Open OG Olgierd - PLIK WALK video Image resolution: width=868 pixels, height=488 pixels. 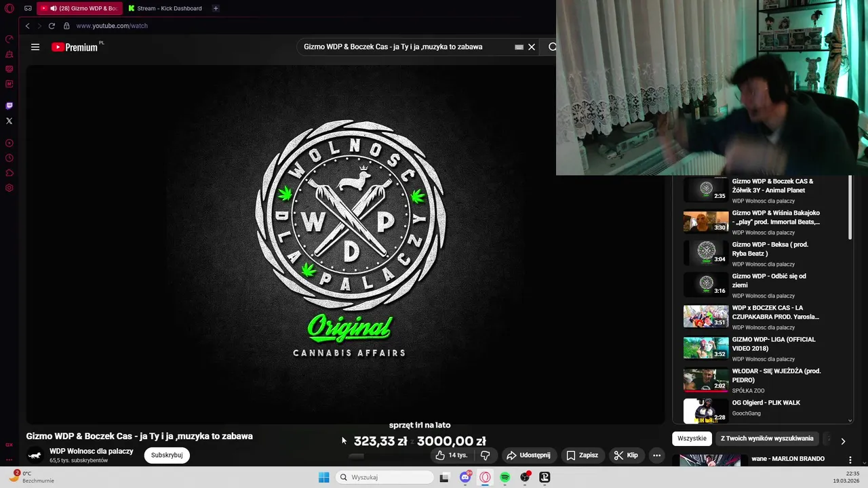pyautogui.click(x=766, y=403)
